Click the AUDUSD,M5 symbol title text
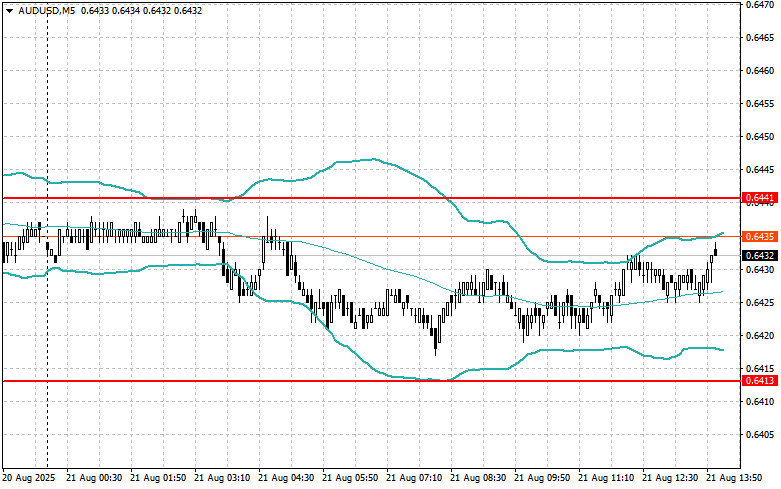The height and width of the screenshot is (489, 781). pyautogui.click(x=47, y=10)
